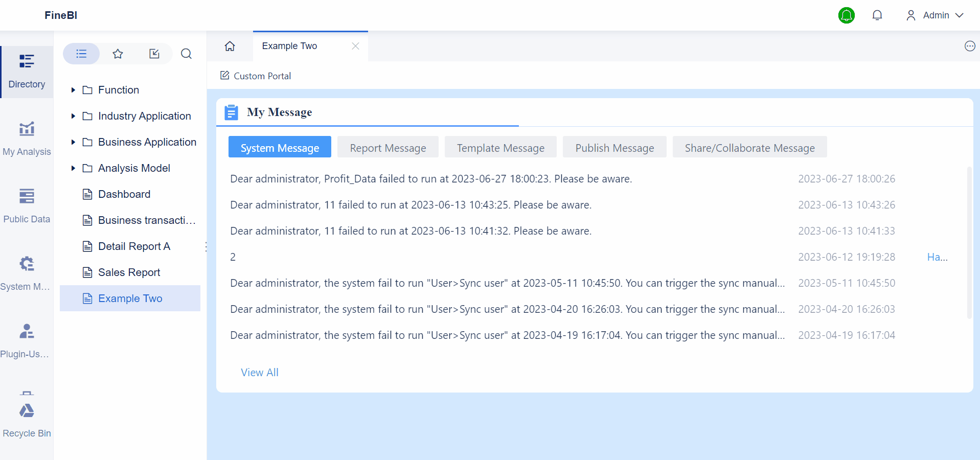The height and width of the screenshot is (460, 980).
Task: Open the more options ellipsis menu
Action: pyautogui.click(x=969, y=45)
